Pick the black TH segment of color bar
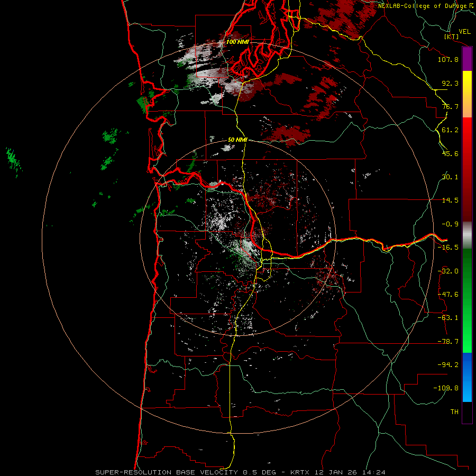 pos(467,412)
